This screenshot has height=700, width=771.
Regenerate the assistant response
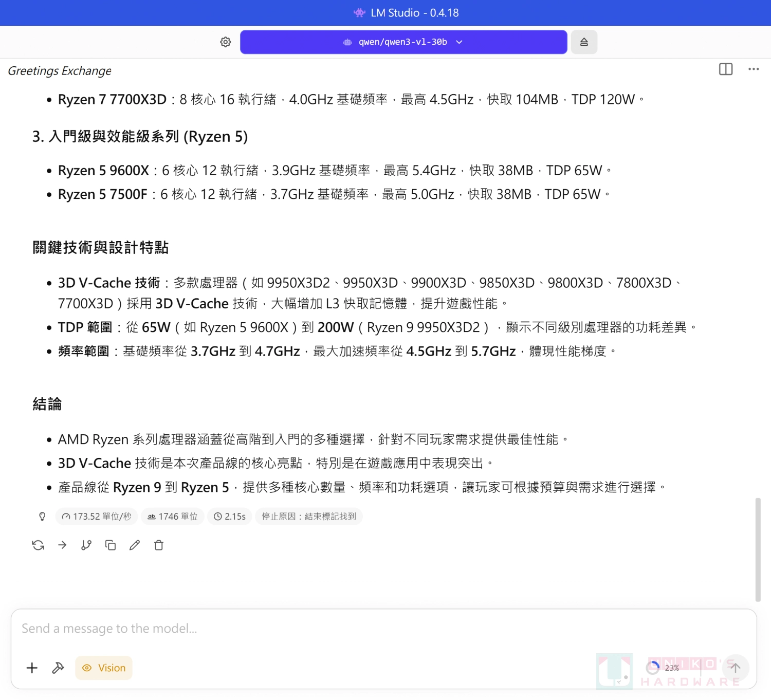tap(38, 545)
